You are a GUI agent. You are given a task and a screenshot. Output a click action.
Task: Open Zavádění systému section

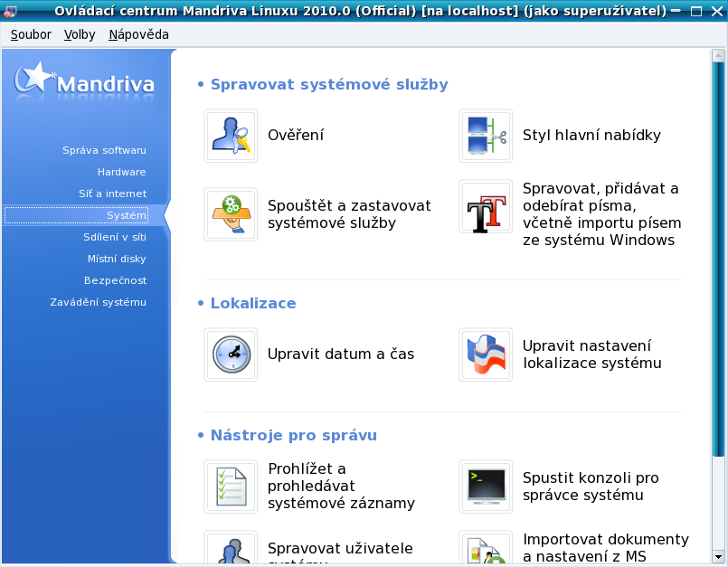click(98, 302)
